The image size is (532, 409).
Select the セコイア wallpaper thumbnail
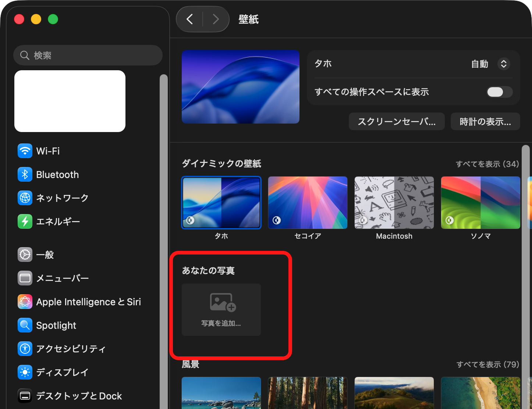pyautogui.click(x=308, y=203)
